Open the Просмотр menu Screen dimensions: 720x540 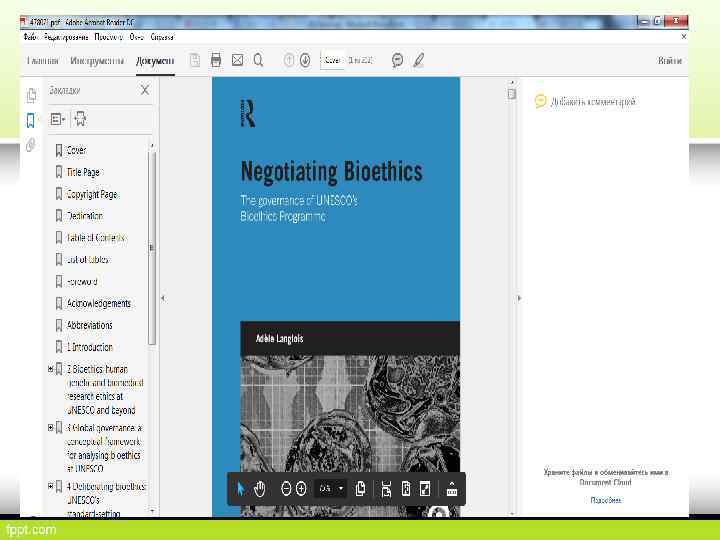pyautogui.click(x=109, y=37)
